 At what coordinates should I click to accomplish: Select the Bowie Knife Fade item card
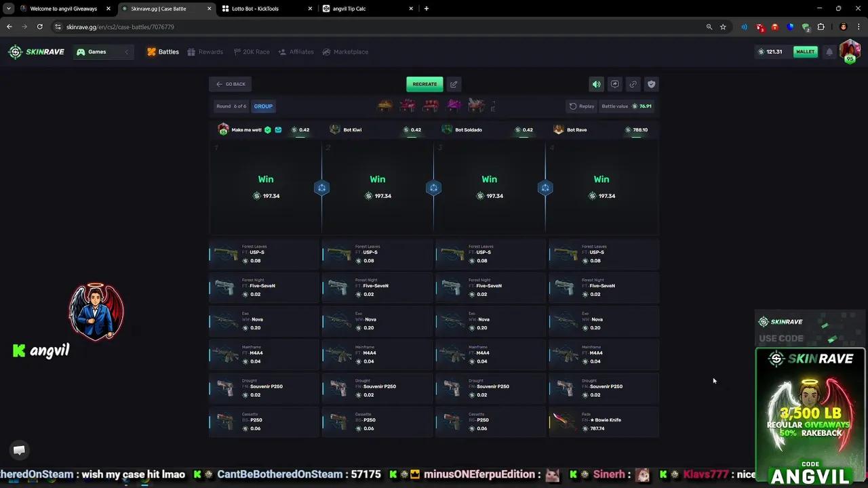point(604,424)
